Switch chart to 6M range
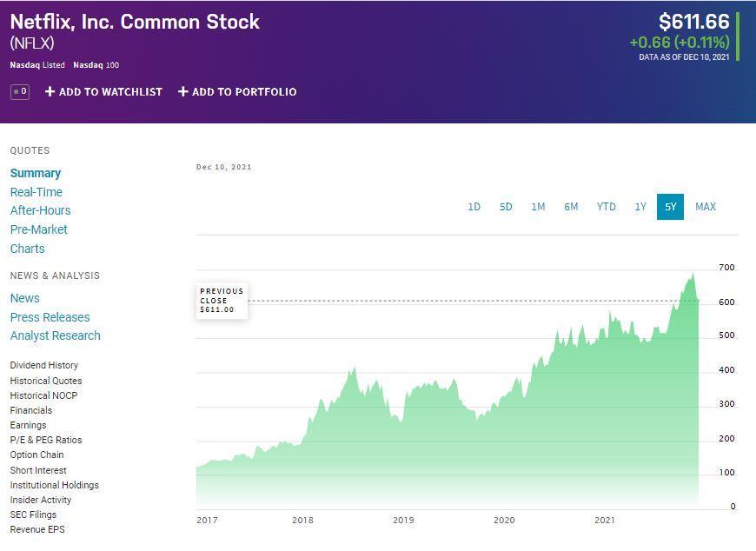The height and width of the screenshot is (551, 756). pyautogui.click(x=571, y=207)
